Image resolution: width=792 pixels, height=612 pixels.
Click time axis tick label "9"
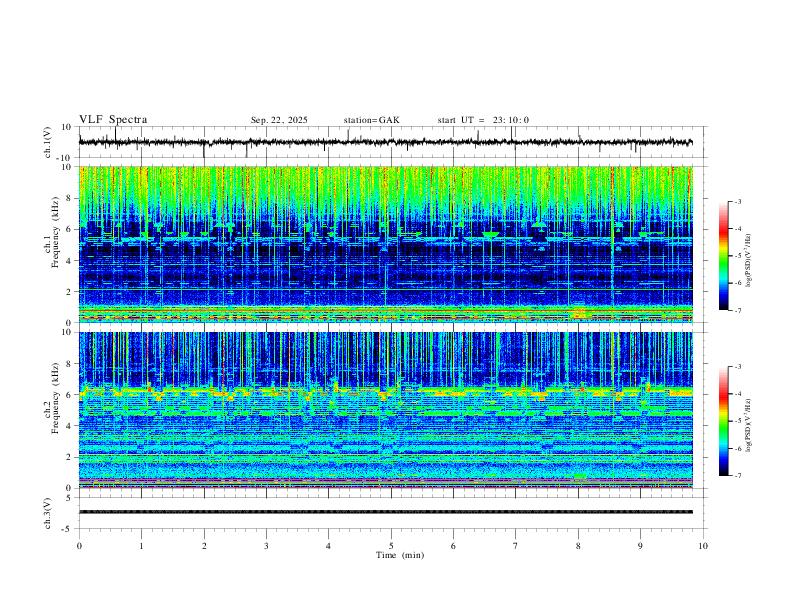coord(640,546)
